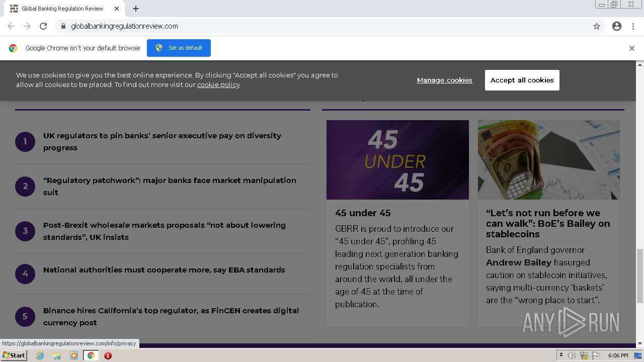Open Post-Brexit wholesale markets proposals article
Screen dimensions: 644x362
(165, 231)
